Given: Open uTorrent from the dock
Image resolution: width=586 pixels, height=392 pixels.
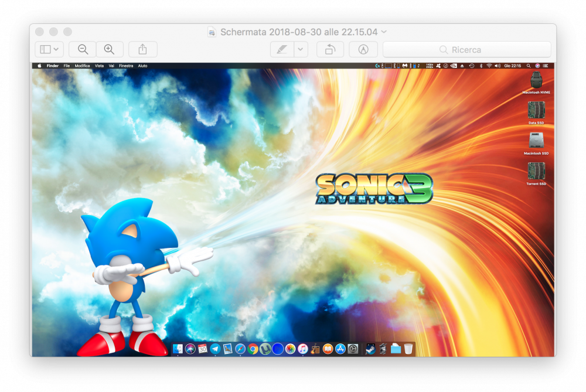Looking at the screenshot, I should 265,349.
